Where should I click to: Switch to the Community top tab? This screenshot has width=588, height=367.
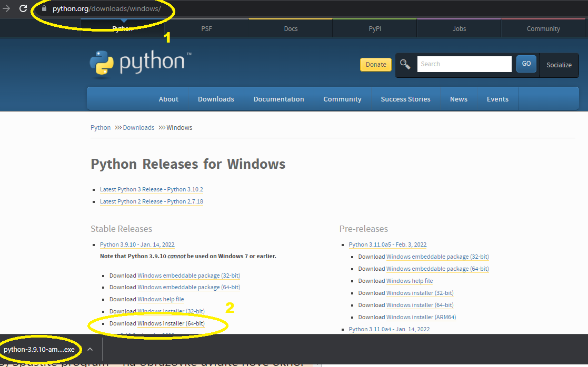(x=543, y=28)
